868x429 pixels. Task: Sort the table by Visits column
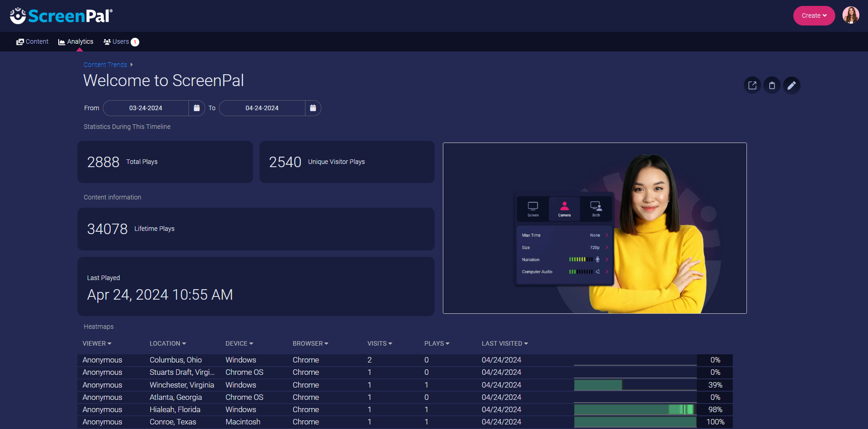click(x=380, y=343)
